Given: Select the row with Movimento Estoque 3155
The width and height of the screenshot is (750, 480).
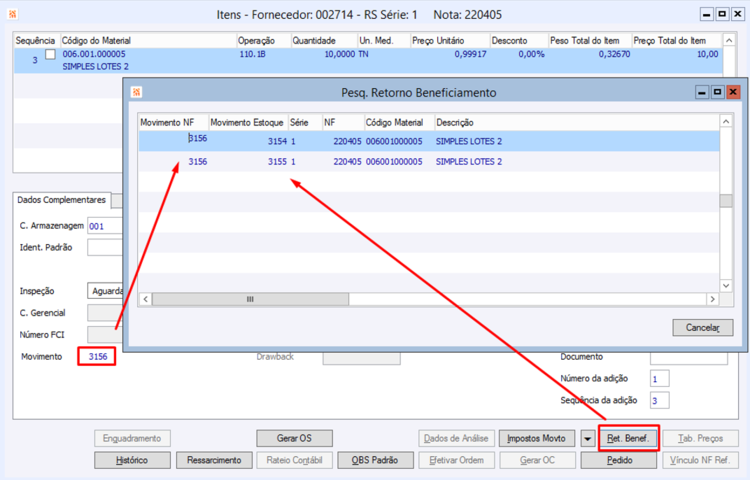Looking at the screenshot, I should tap(429, 162).
